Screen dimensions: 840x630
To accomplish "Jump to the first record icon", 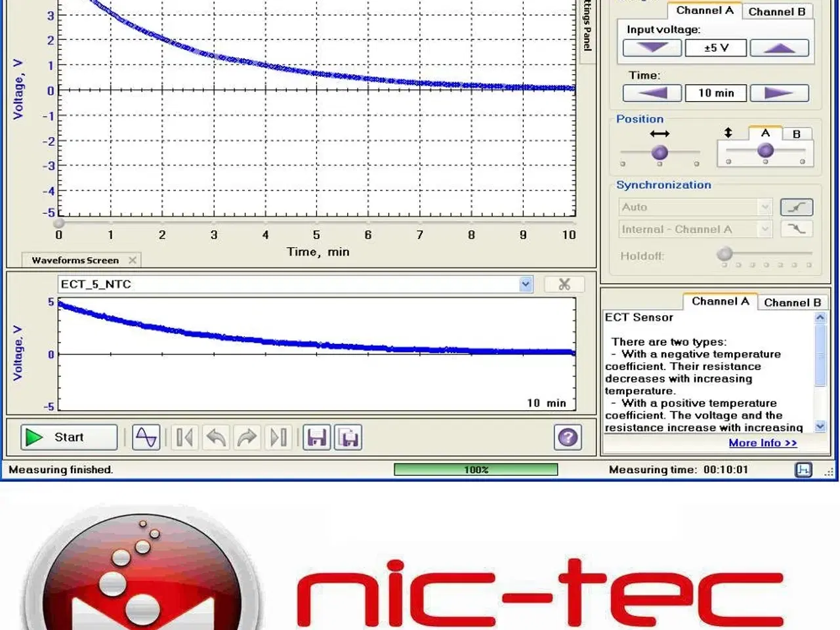I will [x=184, y=437].
